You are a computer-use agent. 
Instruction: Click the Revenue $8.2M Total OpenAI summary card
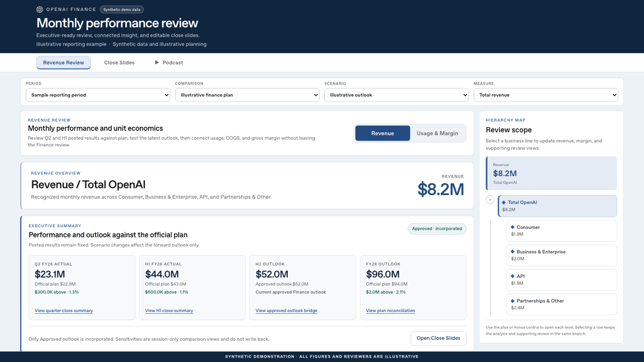pyautogui.click(x=551, y=173)
